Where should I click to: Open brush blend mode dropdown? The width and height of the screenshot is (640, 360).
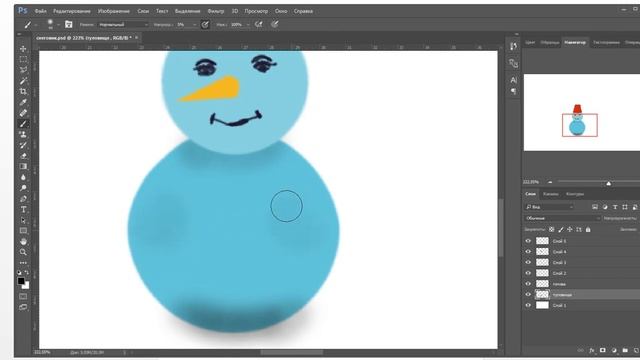[x=124, y=24]
